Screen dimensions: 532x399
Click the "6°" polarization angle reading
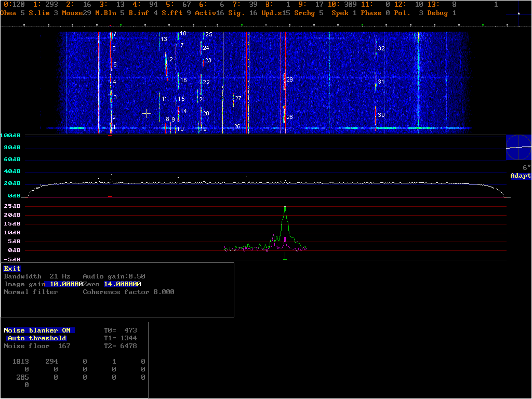click(527, 168)
